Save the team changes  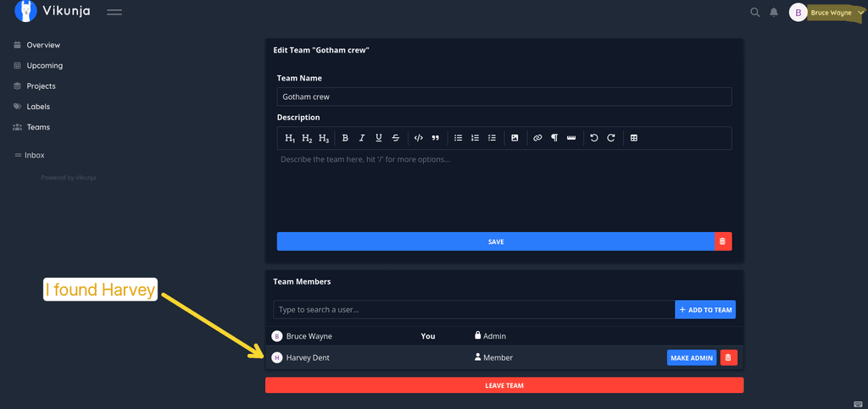click(496, 241)
